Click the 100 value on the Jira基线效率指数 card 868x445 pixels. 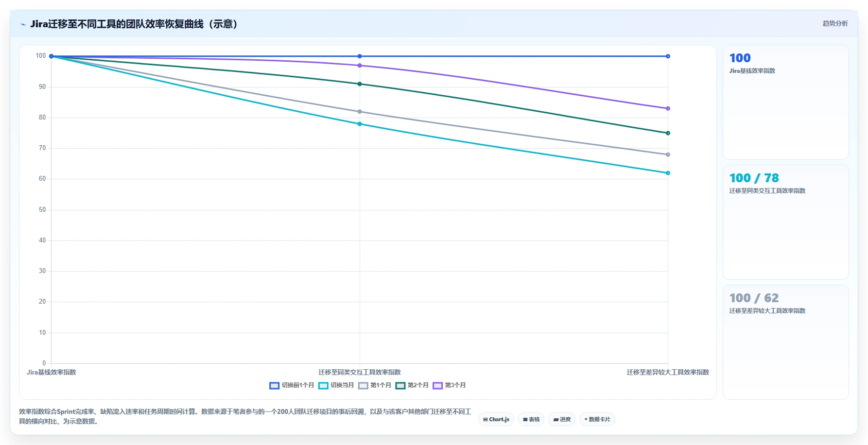[x=740, y=58]
